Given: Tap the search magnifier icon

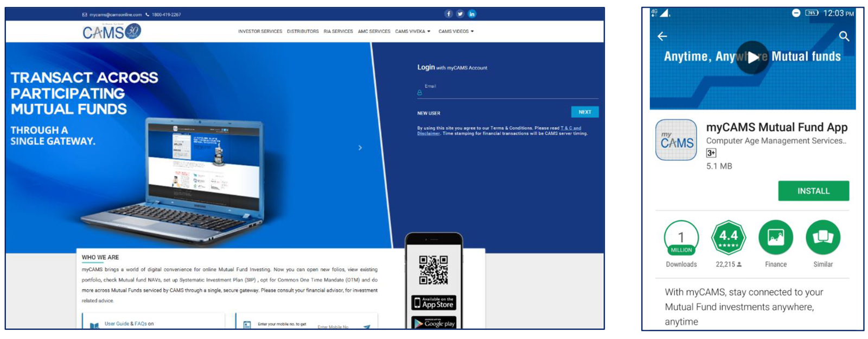Looking at the screenshot, I should tap(844, 36).
